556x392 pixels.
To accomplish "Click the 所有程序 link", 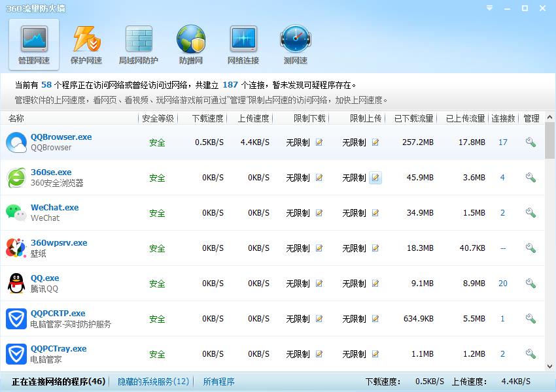I will (219, 381).
